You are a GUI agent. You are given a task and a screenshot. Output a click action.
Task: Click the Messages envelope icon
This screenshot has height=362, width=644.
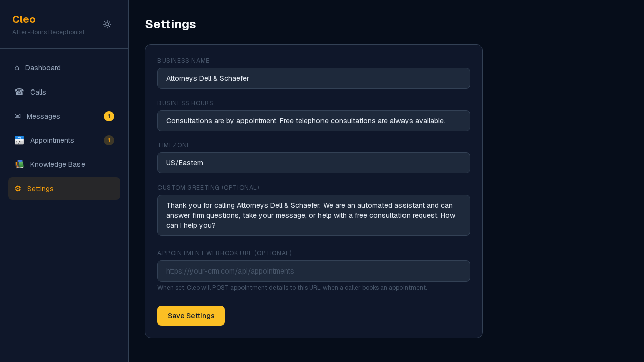tap(17, 116)
